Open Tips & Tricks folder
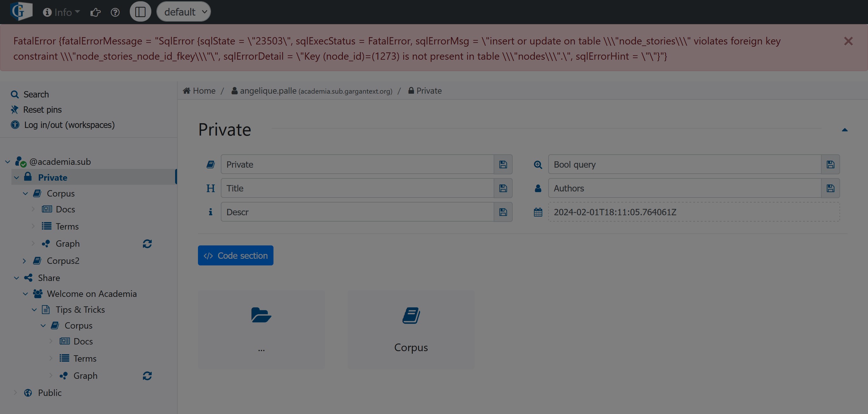868x414 pixels. tap(80, 309)
